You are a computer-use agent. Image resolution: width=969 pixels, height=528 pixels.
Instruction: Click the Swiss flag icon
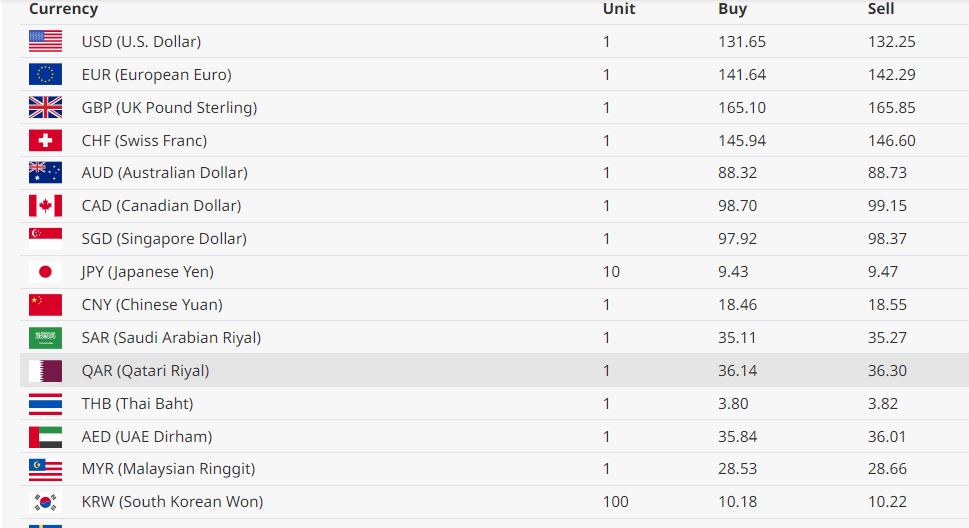[45, 141]
